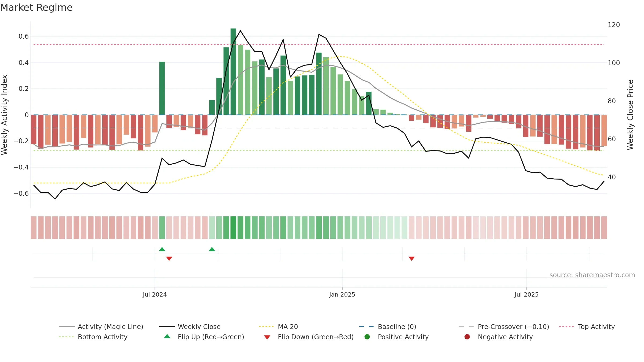
Task: Toggle Weekly Close legend entry
Action: coord(190,327)
